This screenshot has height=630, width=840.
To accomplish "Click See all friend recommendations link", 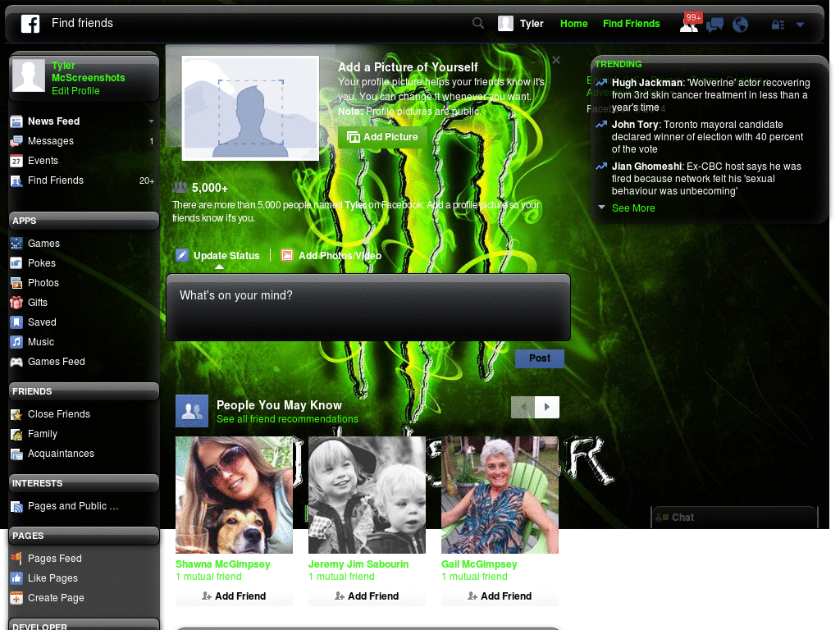I will [287, 419].
